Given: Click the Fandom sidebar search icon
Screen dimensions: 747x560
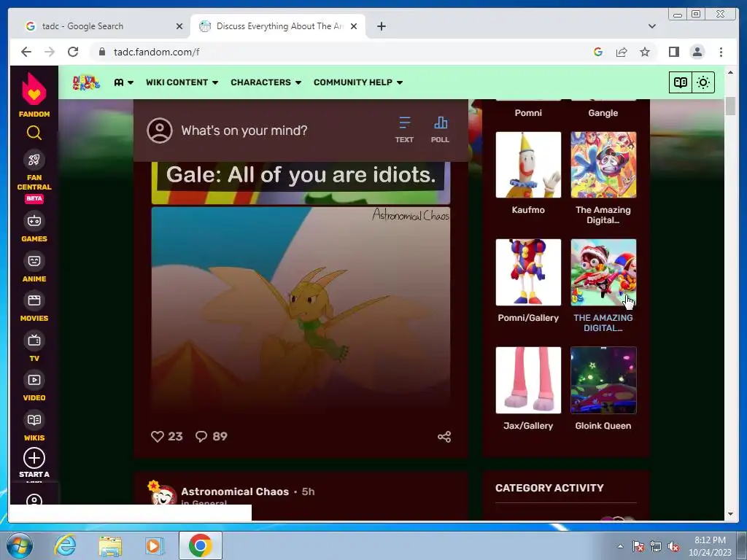Looking at the screenshot, I should pos(34,133).
